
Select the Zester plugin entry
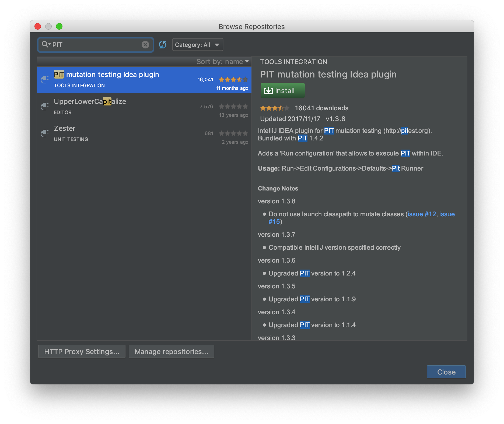click(x=108, y=133)
